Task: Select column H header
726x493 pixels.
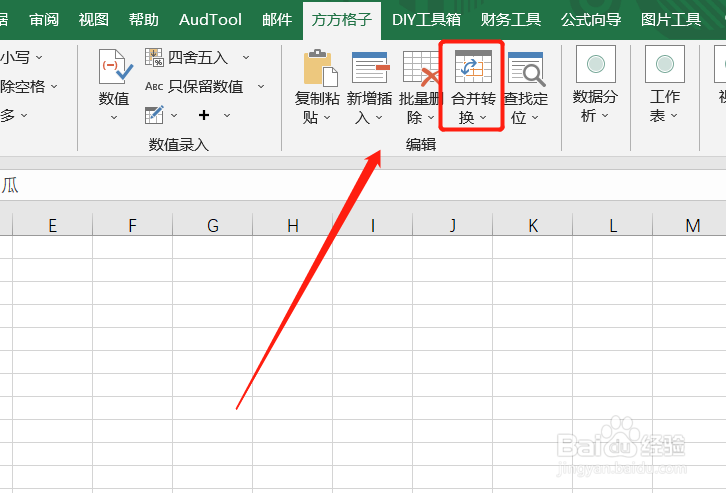Action: click(x=293, y=225)
